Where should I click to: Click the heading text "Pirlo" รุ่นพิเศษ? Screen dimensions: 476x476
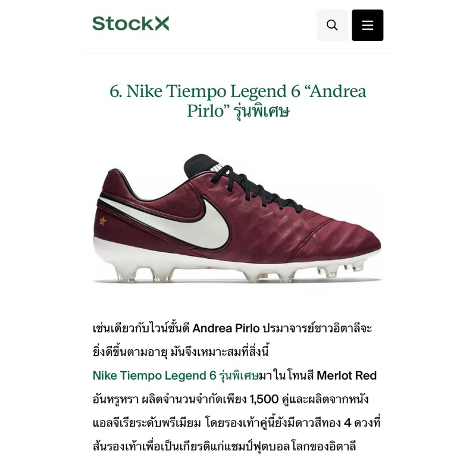(238, 111)
